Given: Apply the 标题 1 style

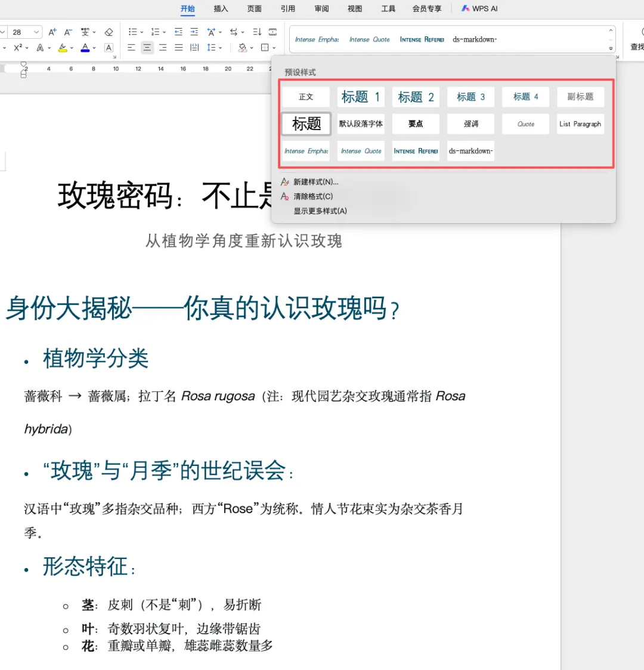Looking at the screenshot, I should [x=361, y=97].
